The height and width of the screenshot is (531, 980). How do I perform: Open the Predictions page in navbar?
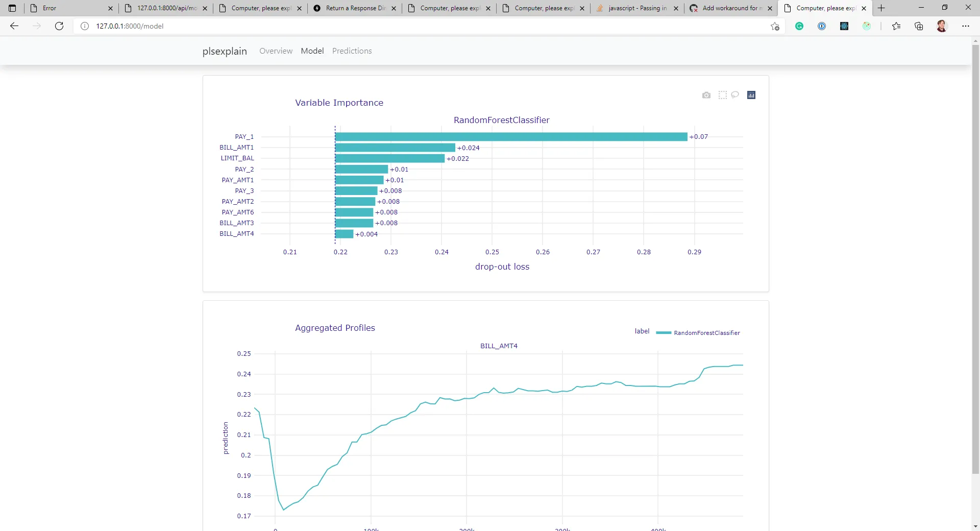(x=352, y=51)
